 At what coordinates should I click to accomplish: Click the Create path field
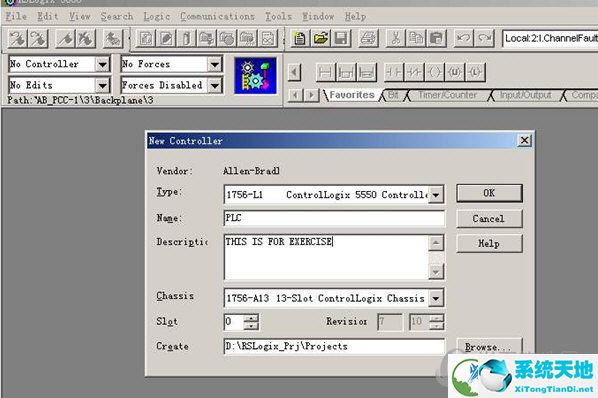pos(334,346)
